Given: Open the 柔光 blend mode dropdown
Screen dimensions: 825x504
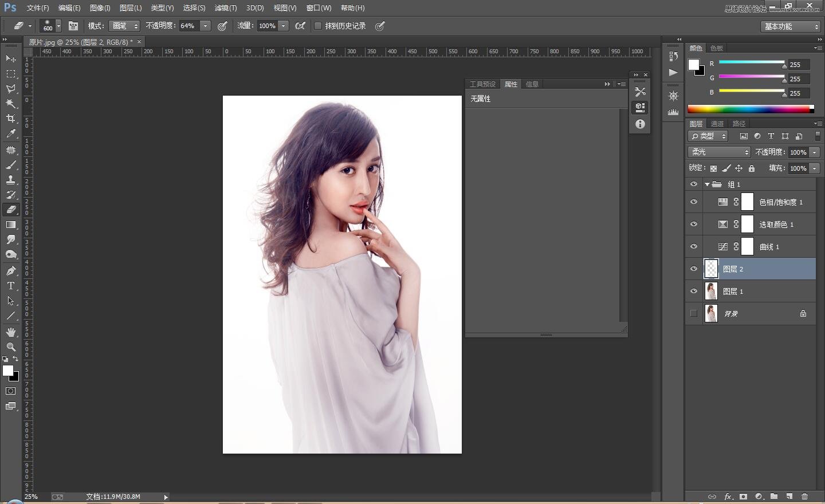Looking at the screenshot, I should tap(718, 152).
